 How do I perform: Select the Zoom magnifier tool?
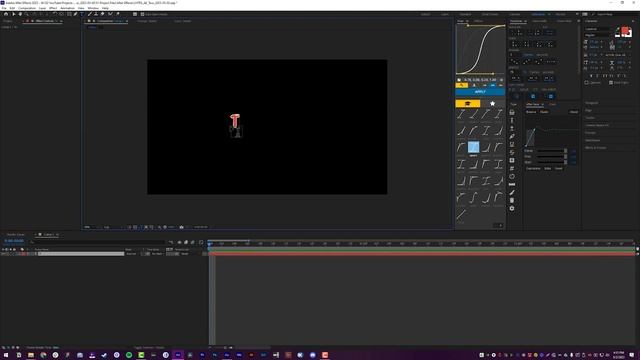[x=27, y=14]
